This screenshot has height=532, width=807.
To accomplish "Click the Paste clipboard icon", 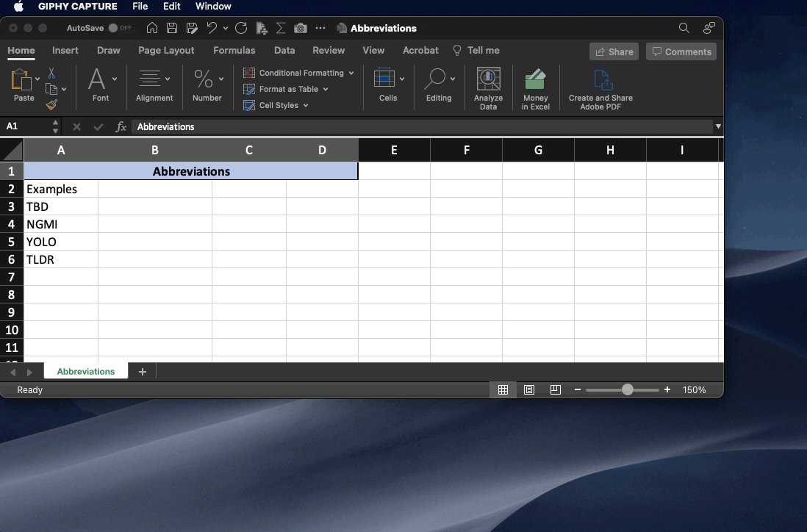I will (x=21, y=80).
